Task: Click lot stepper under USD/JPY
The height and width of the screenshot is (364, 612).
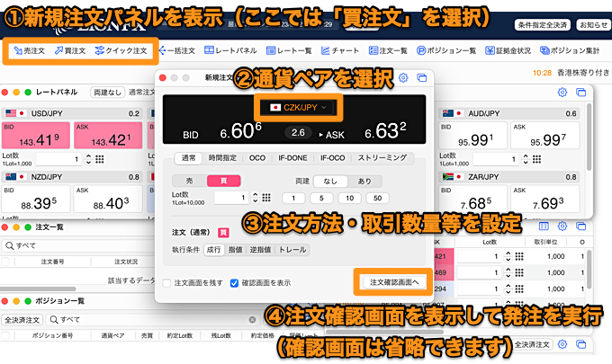Action: pos(88,159)
